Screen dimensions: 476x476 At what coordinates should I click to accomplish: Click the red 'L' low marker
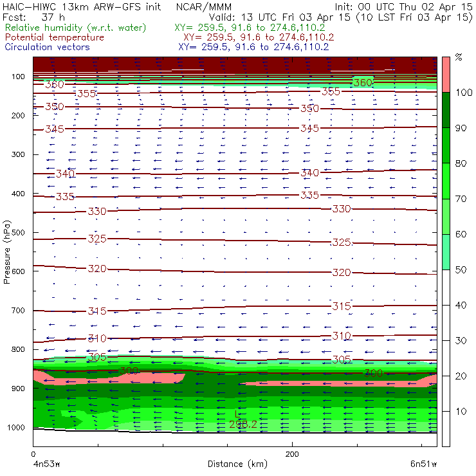pos(238,414)
